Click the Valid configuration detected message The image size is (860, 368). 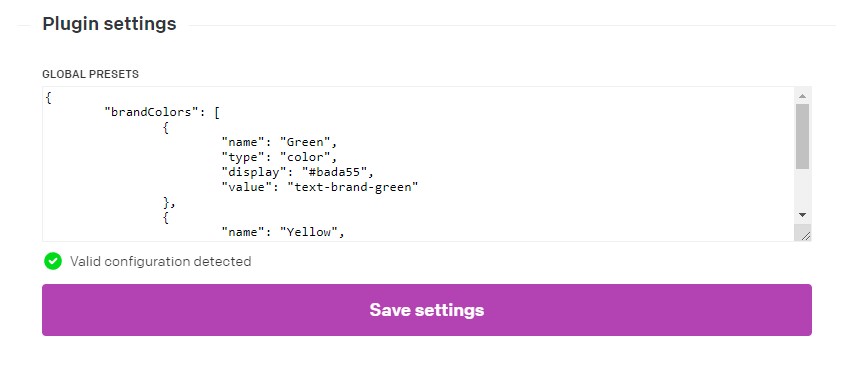click(x=160, y=262)
